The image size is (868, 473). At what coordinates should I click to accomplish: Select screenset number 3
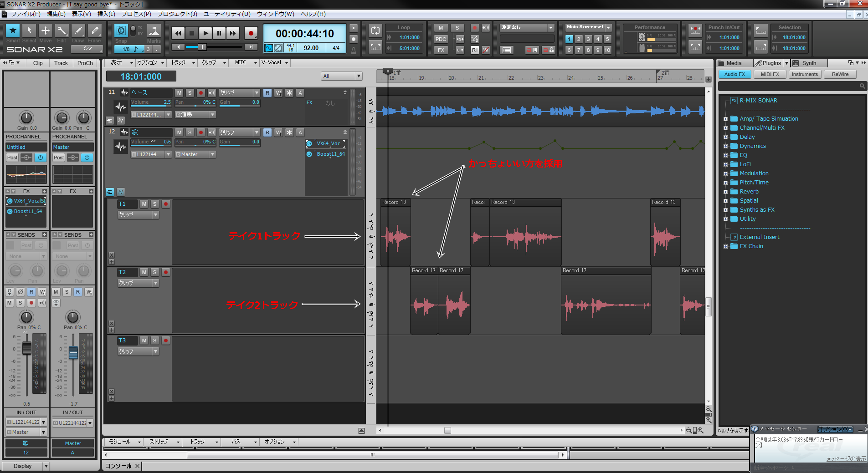[x=588, y=39]
